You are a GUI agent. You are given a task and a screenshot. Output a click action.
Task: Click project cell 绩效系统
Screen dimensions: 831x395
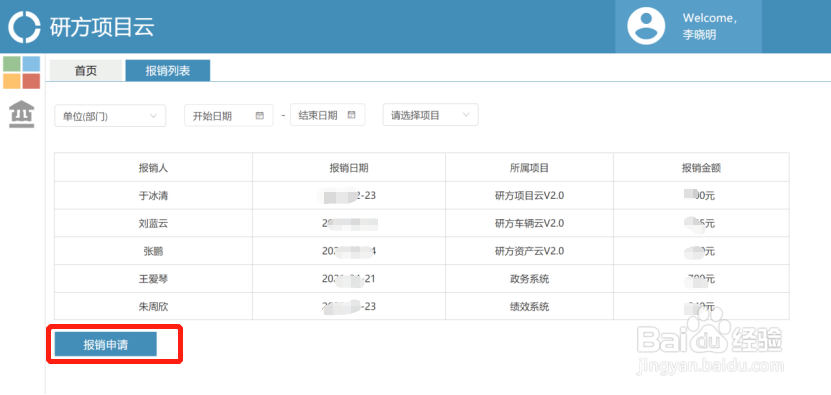[529, 306]
